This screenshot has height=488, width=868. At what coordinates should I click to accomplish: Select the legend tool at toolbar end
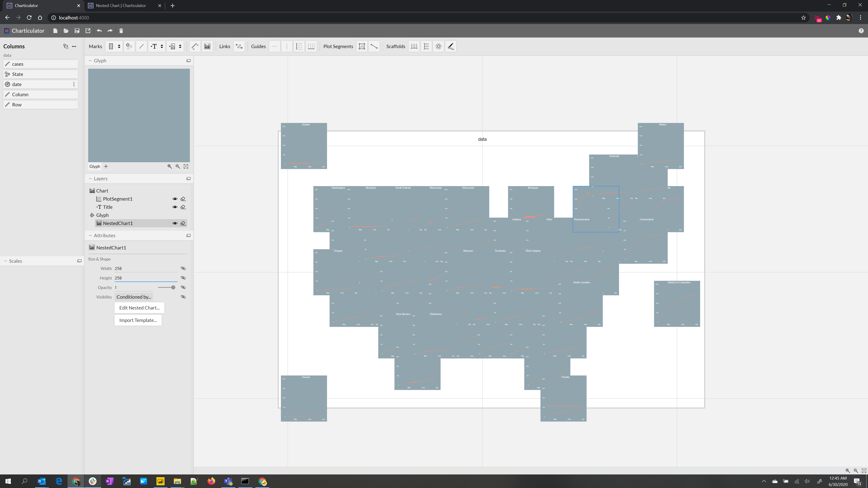[x=451, y=47]
